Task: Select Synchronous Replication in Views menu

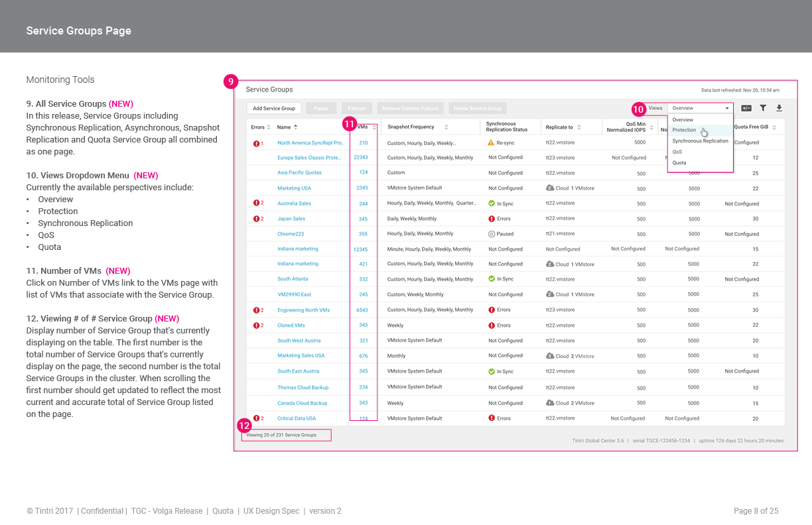Action: [701, 141]
